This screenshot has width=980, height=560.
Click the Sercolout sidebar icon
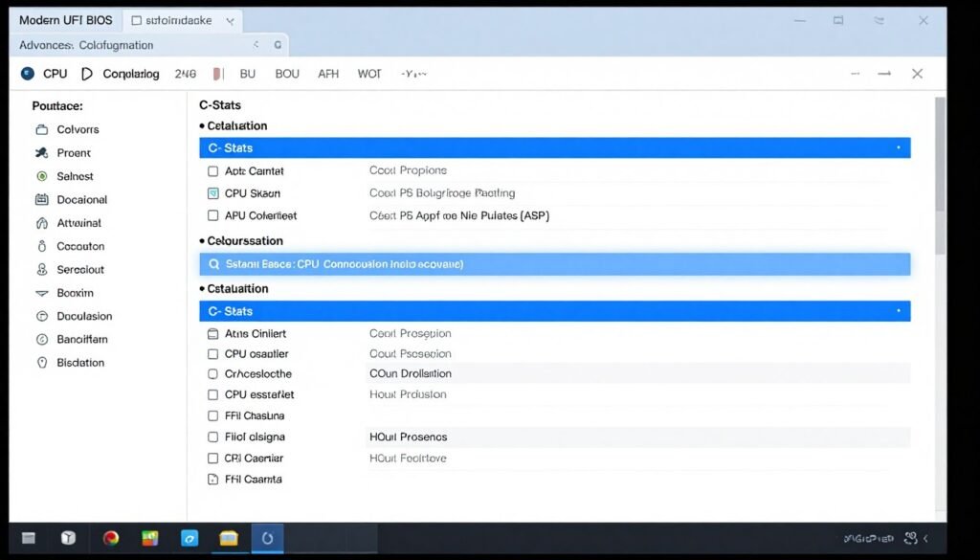[x=41, y=270]
